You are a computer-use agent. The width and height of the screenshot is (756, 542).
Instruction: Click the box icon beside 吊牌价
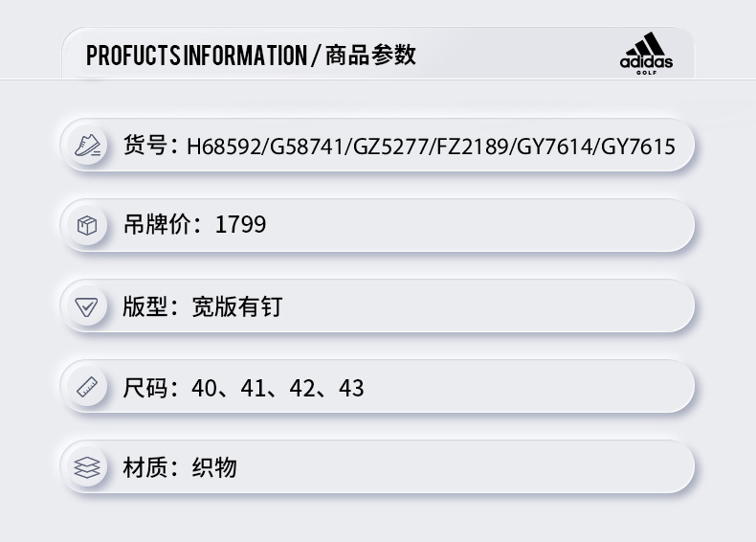[x=87, y=225]
